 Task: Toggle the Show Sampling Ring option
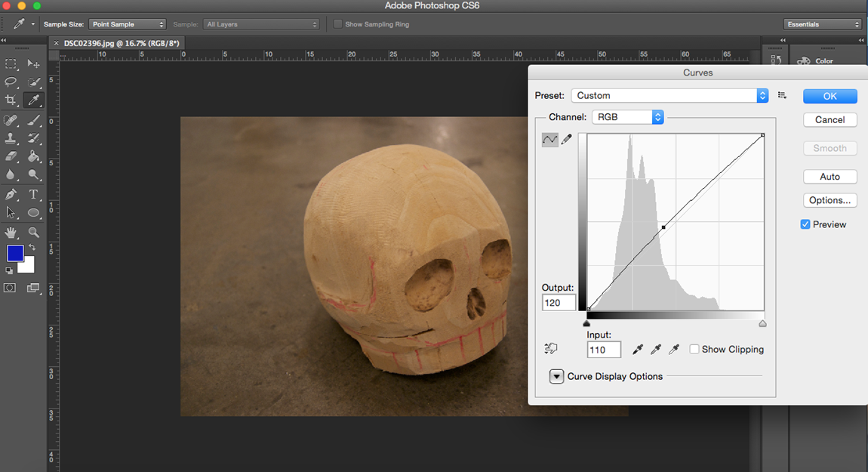(337, 23)
